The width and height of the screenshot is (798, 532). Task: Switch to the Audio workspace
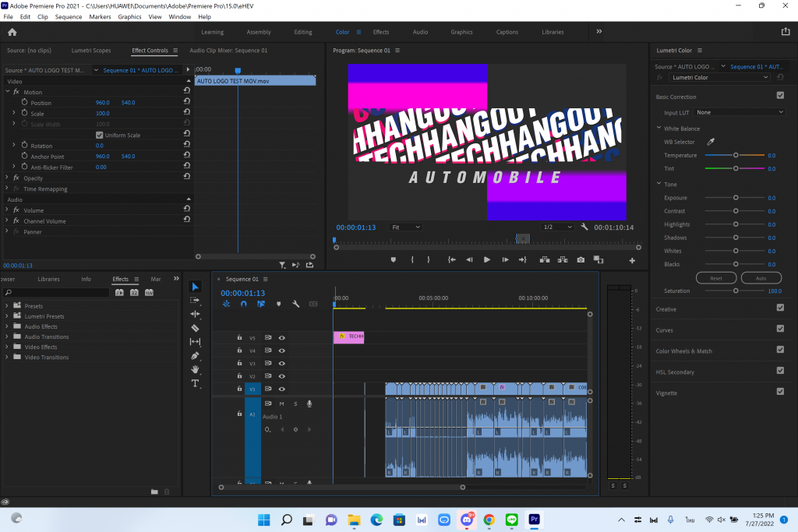point(420,32)
